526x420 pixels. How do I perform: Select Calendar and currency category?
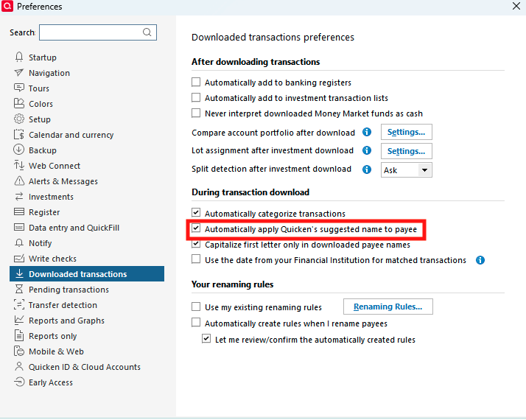(x=71, y=135)
